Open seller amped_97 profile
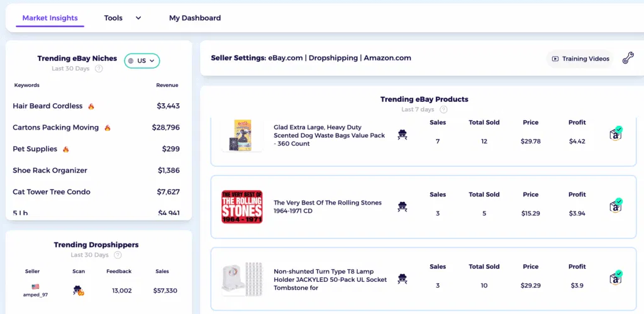 [35, 294]
